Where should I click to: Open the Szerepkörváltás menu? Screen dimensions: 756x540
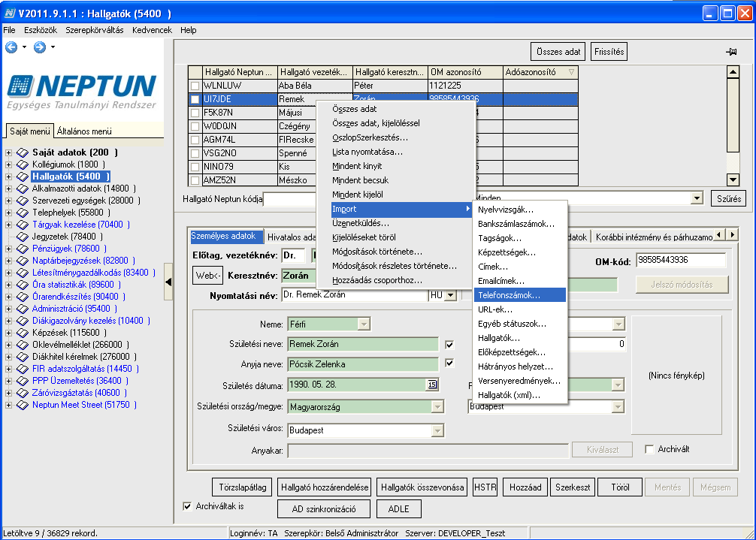95,30
